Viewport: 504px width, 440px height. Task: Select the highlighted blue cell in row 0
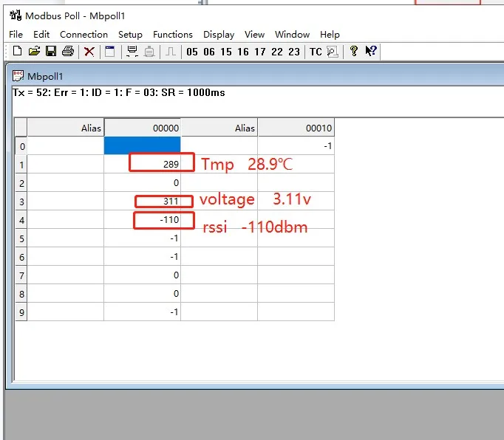(x=142, y=146)
